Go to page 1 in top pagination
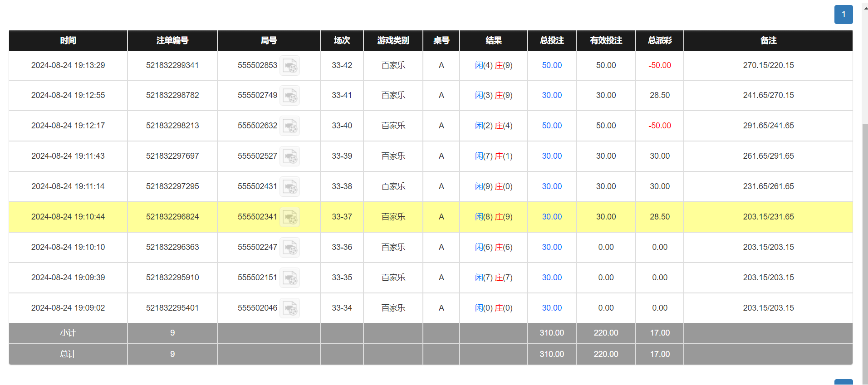 [843, 15]
